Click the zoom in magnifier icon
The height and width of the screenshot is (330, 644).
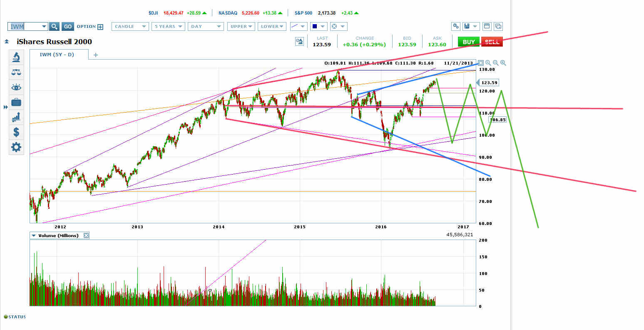503,63
